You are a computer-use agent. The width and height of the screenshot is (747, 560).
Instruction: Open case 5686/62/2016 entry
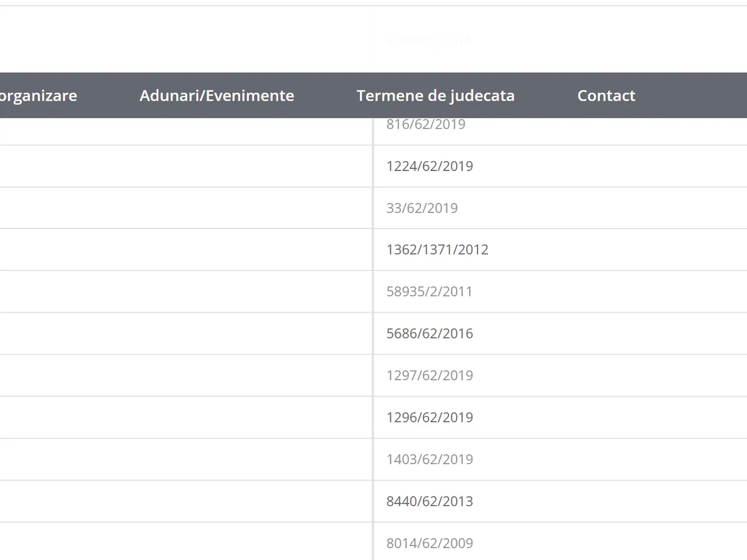[x=430, y=334]
